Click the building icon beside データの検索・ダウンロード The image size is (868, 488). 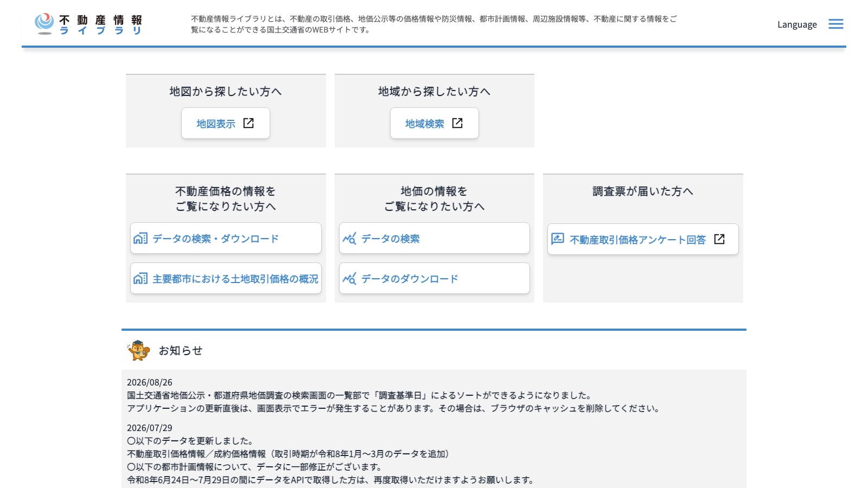coord(141,238)
